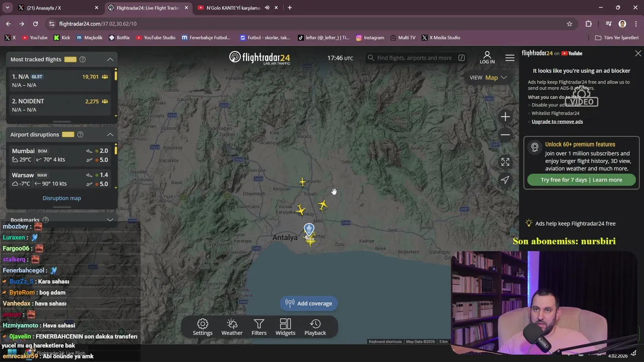This screenshot has width=644, height=362.
Task: Open browser tab search dropdown
Action: (x=7, y=8)
